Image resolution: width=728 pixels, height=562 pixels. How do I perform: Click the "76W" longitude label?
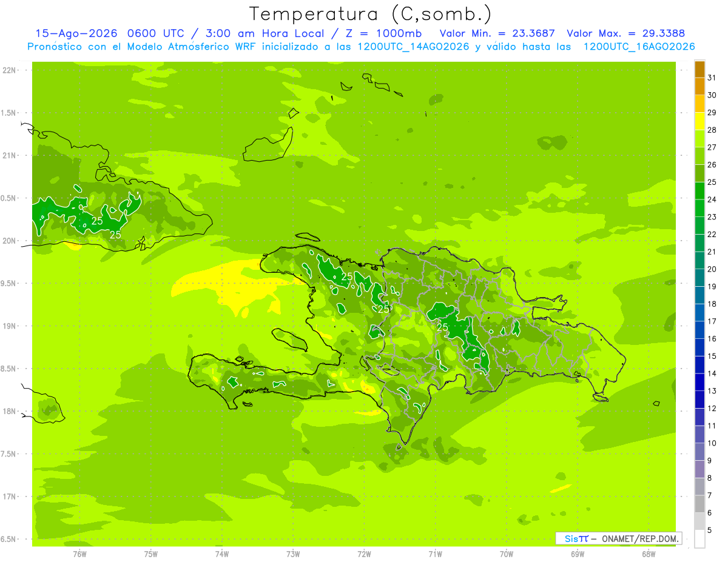[79, 554]
